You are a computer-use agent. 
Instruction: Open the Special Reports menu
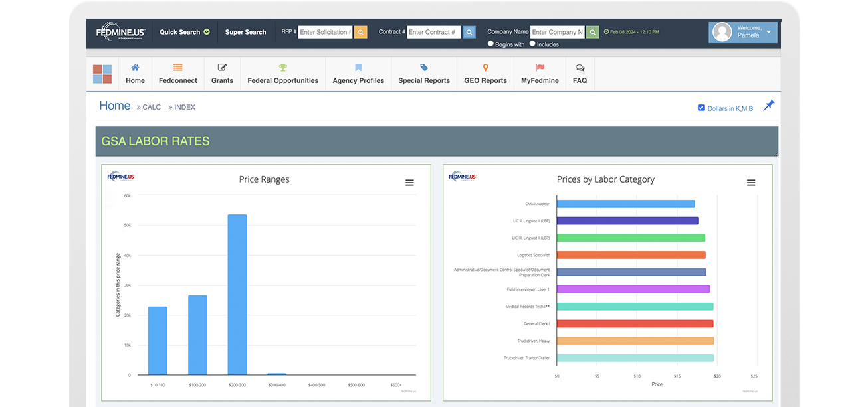(x=424, y=74)
